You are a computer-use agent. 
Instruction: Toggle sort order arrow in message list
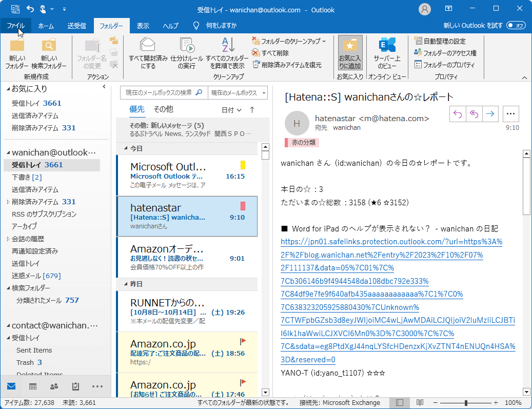252,110
